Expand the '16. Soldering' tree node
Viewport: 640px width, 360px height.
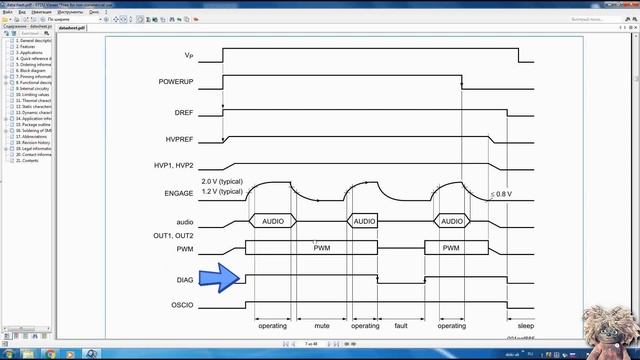click(x=6, y=131)
